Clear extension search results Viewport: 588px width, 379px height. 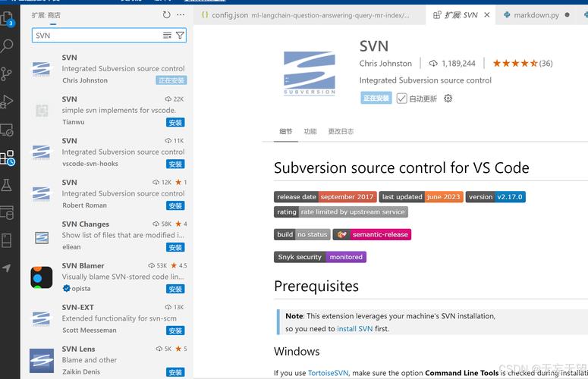[167, 35]
